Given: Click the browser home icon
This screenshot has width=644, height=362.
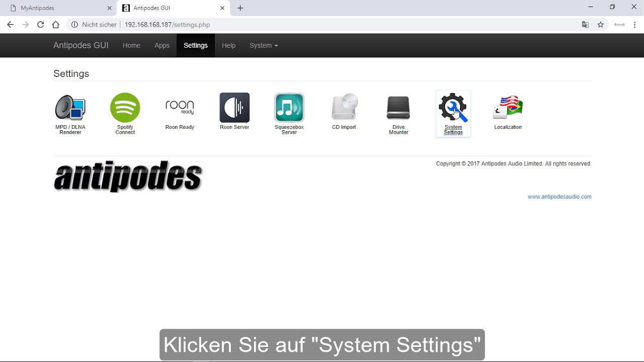Looking at the screenshot, I should pos(56,25).
